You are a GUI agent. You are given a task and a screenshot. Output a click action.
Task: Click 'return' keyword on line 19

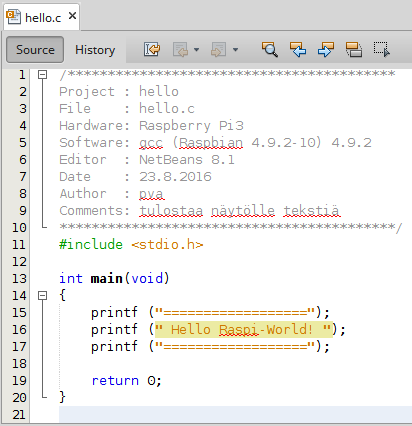[115, 381]
